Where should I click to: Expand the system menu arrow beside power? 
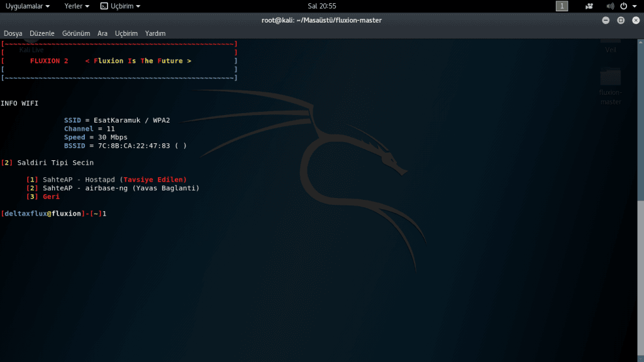[x=635, y=6]
